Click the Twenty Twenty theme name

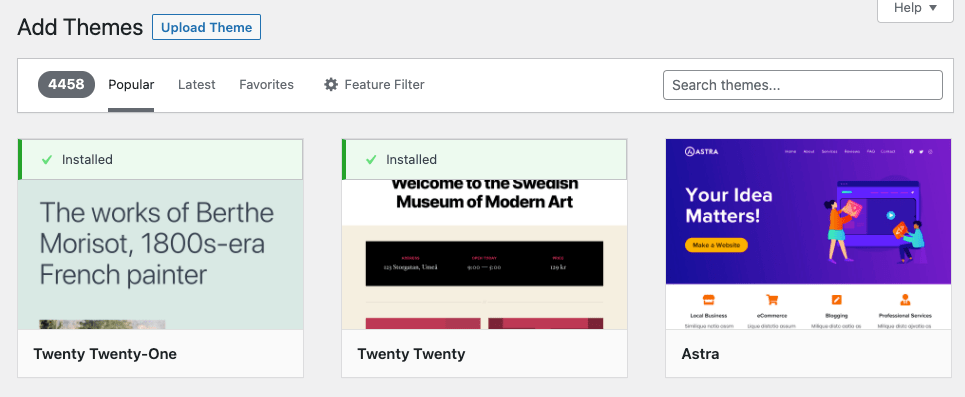(x=411, y=354)
